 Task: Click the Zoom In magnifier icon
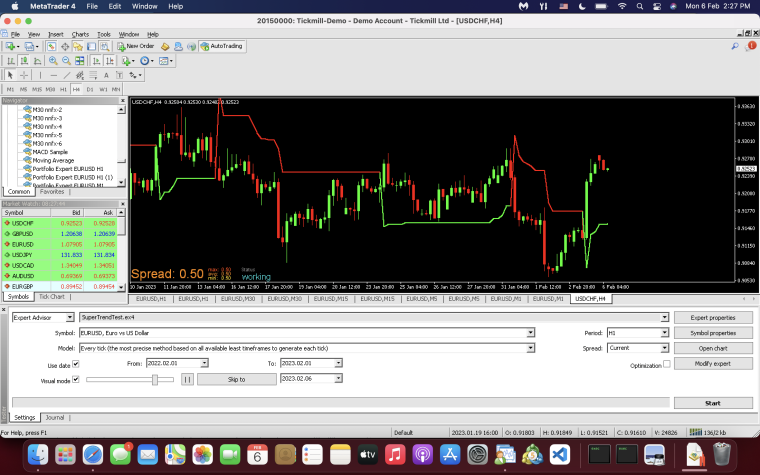point(53,61)
